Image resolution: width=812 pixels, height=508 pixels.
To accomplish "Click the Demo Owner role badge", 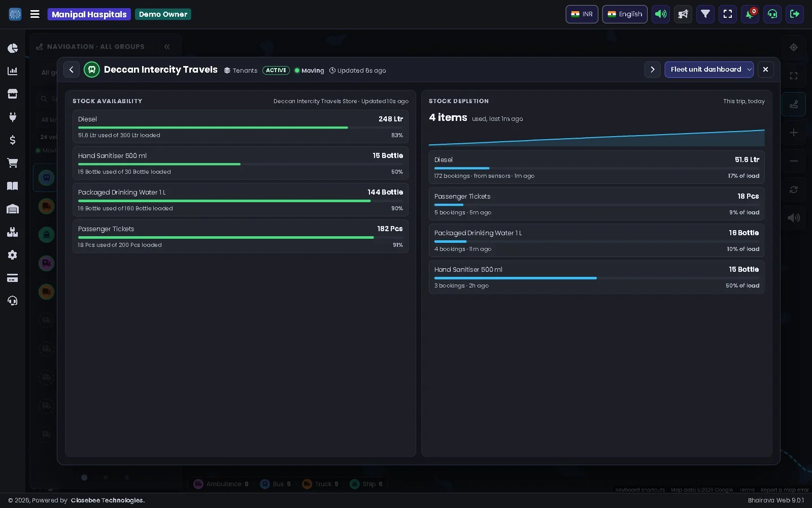I will [x=163, y=14].
